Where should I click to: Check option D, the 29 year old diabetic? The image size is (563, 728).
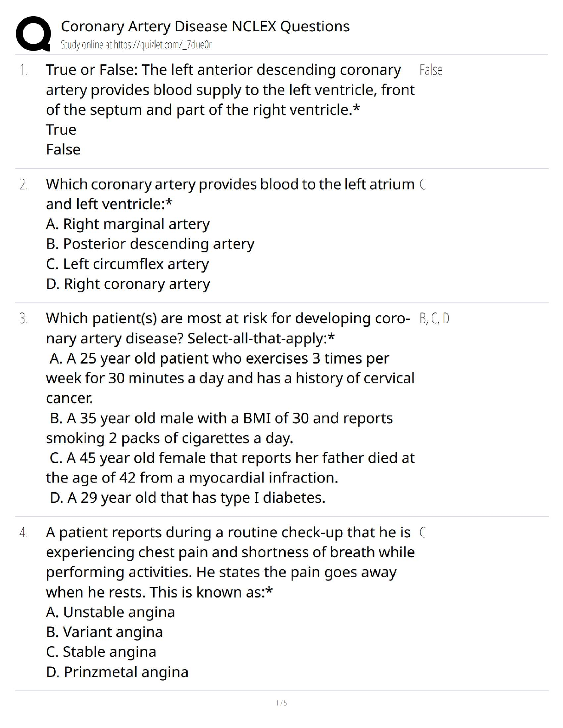(x=187, y=498)
